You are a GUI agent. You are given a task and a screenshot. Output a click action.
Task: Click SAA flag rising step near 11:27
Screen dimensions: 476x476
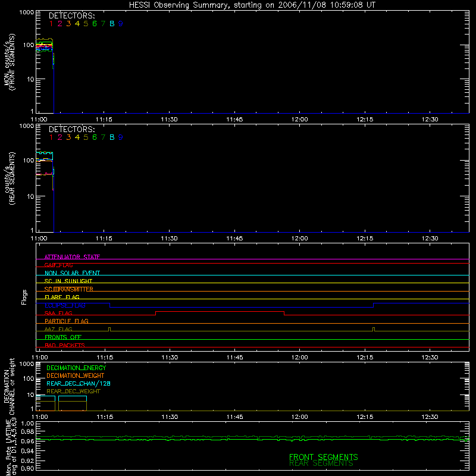[156, 314]
